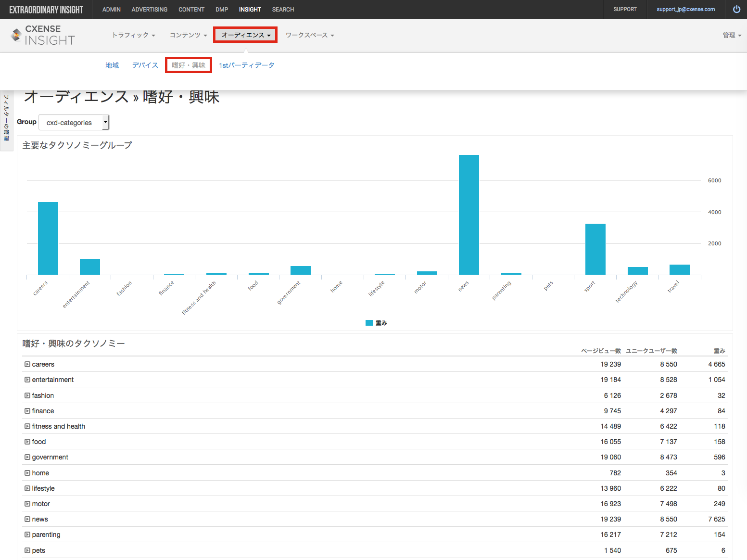Expand the motor row arrow icon
The image size is (747, 560).
(x=27, y=504)
